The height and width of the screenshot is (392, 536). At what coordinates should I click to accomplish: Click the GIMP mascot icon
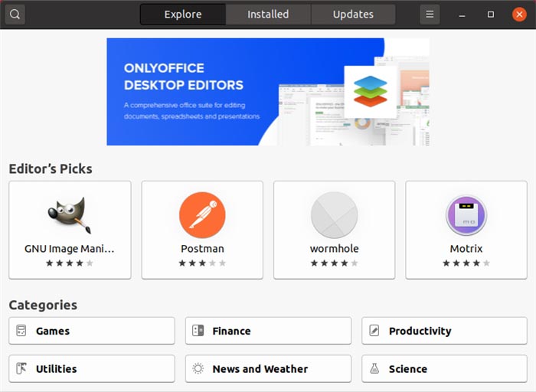pos(70,214)
